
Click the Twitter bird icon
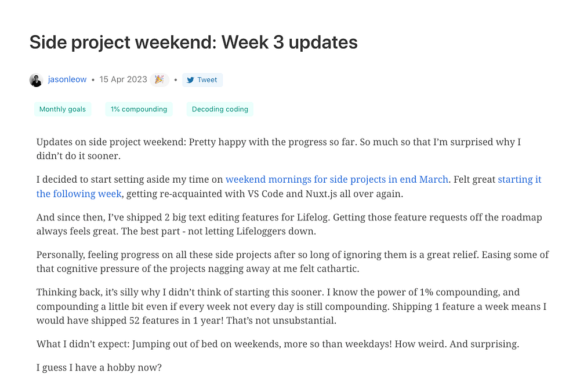(x=190, y=80)
